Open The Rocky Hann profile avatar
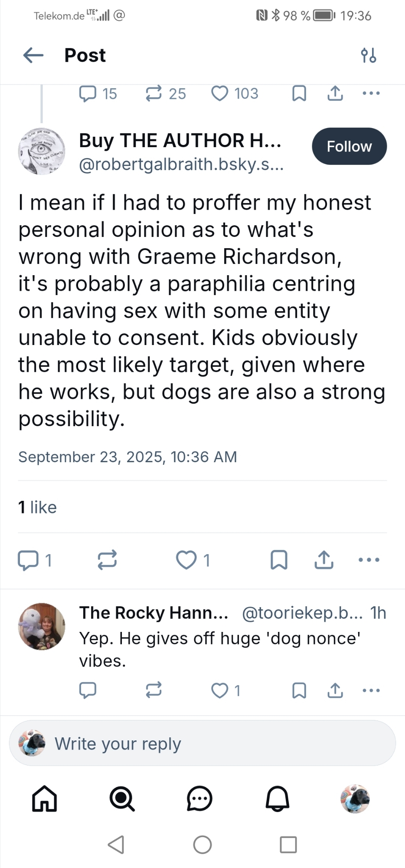Image resolution: width=405 pixels, height=868 pixels. click(x=42, y=626)
